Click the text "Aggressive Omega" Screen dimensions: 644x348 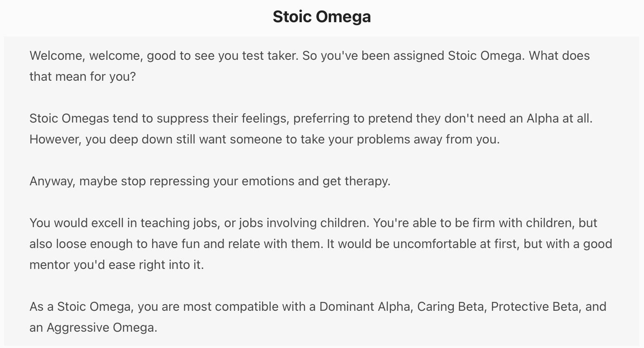coord(102,328)
